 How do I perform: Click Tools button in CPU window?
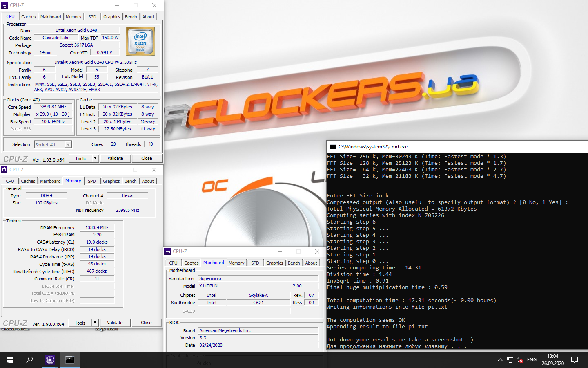(80, 158)
